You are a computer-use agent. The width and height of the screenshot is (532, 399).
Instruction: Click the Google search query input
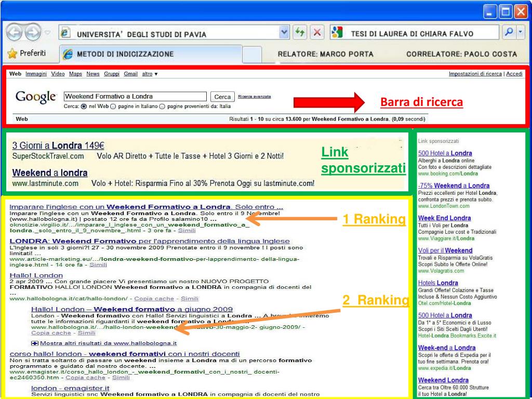pos(135,96)
